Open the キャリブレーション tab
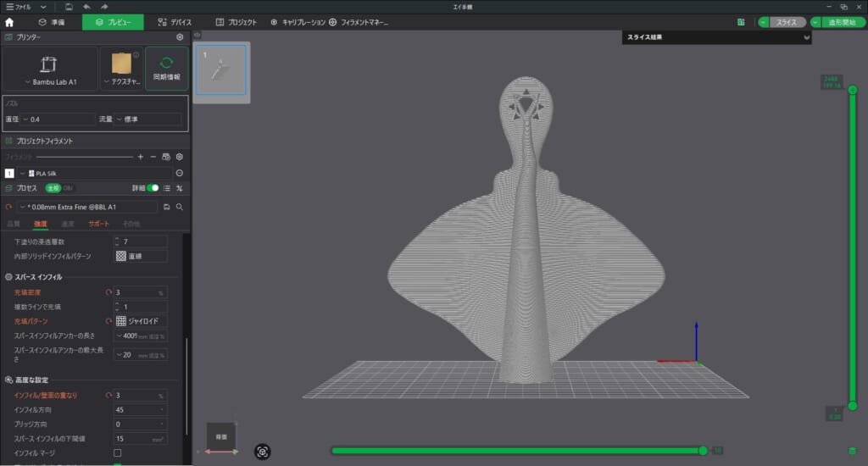Viewport: 868px width, 466px height. point(298,22)
